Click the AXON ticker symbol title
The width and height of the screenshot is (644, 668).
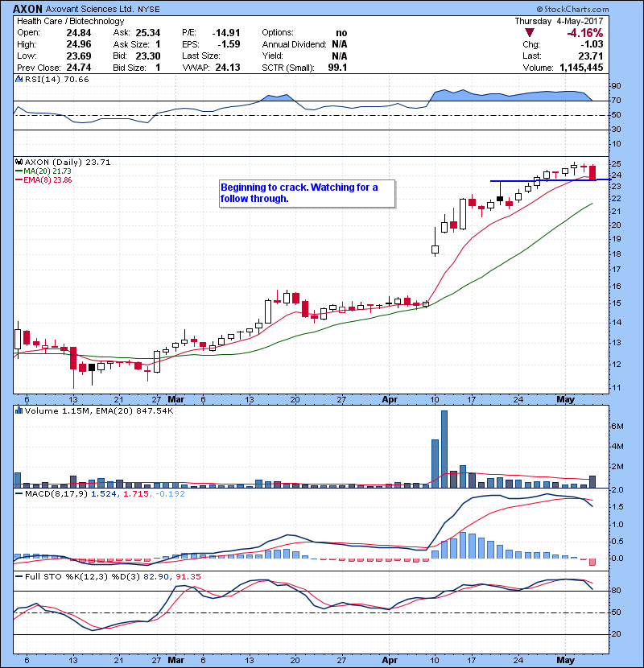[x=27, y=9]
